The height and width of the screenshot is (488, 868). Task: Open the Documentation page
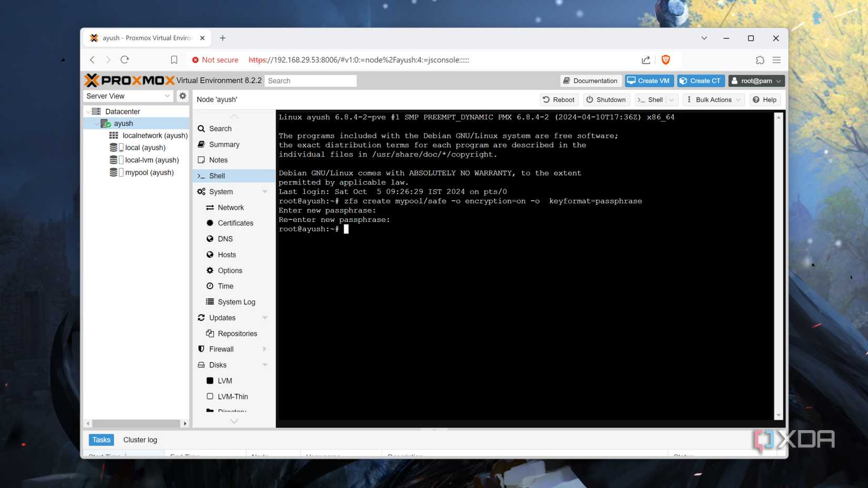pos(590,80)
